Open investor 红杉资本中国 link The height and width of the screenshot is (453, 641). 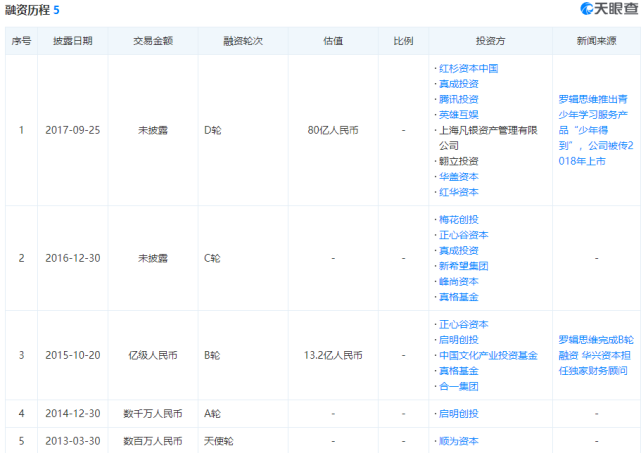click(x=468, y=68)
